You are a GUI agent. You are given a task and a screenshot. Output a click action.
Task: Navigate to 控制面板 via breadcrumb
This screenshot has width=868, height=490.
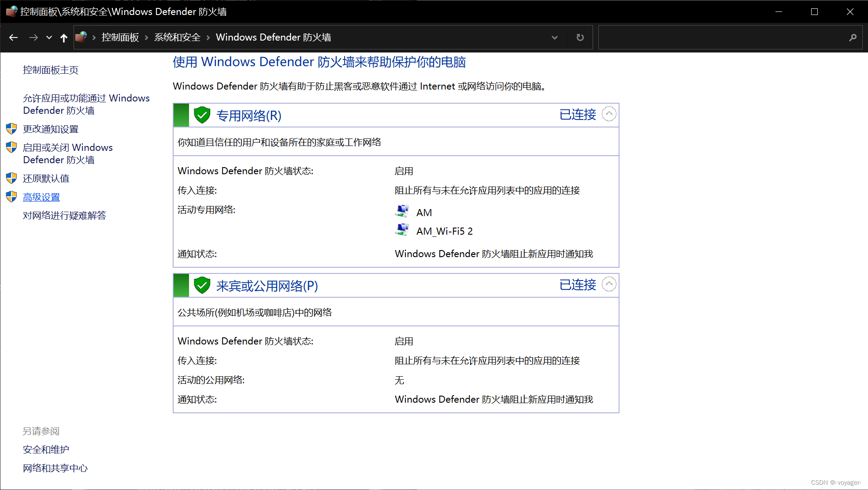[x=120, y=37]
